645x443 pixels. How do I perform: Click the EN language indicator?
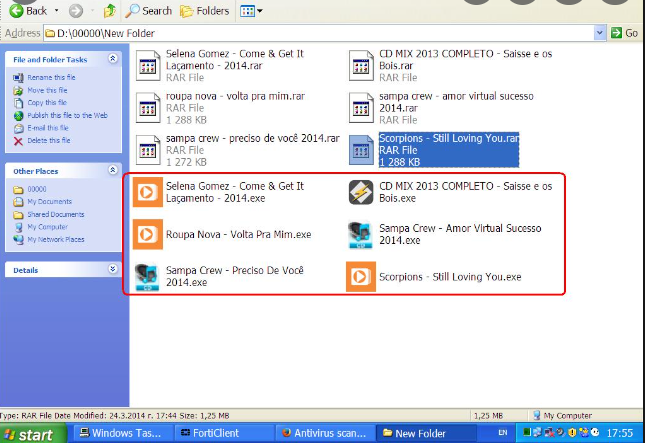[x=503, y=433]
